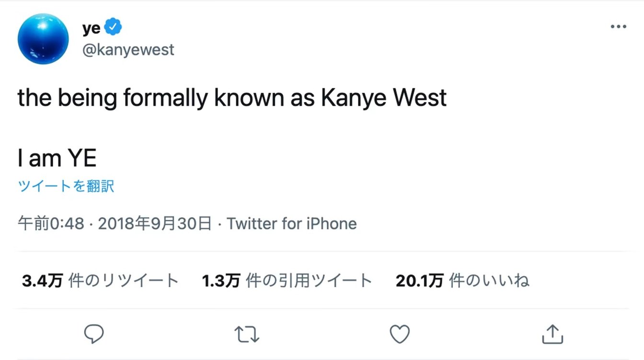Click the share upload arrow icon
This screenshot has height=360, width=644.
(552, 334)
